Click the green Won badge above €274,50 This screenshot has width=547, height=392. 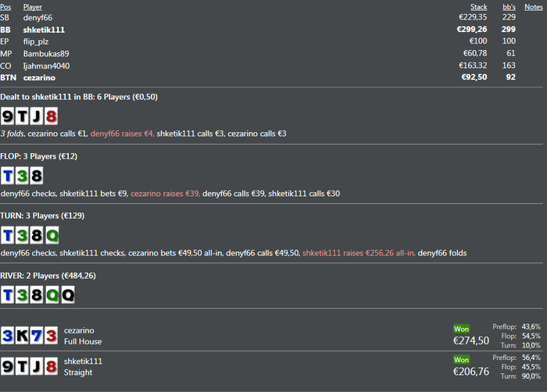click(x=462, y=329)
